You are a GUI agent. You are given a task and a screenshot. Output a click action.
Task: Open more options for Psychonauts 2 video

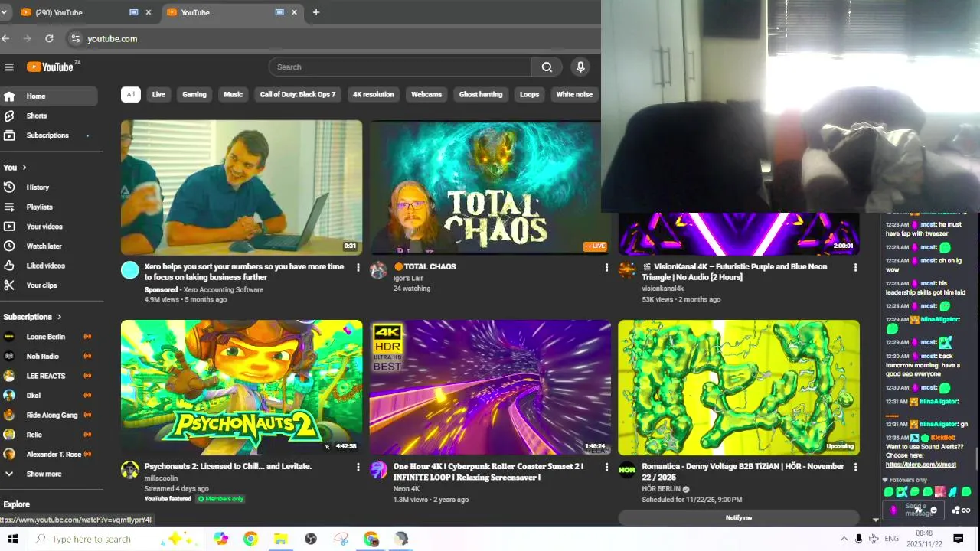click(x=358, y=467)
